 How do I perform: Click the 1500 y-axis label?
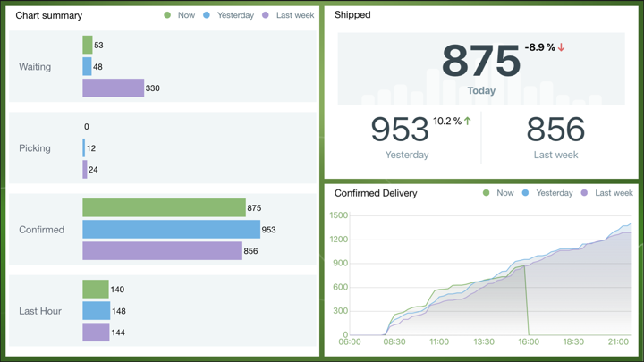click(339, 215)
